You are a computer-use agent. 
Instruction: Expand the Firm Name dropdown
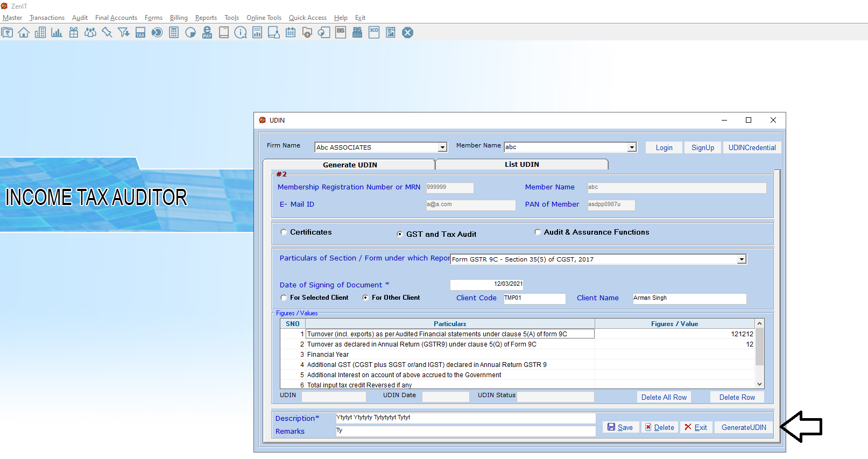tap(442, 147)
